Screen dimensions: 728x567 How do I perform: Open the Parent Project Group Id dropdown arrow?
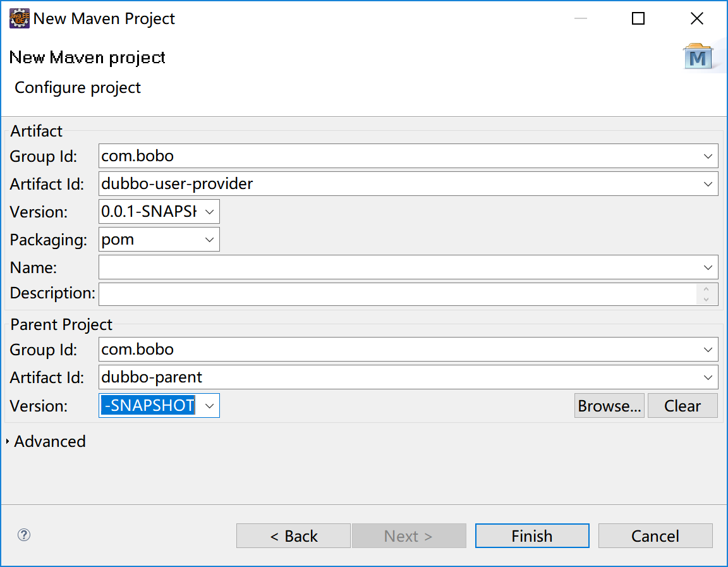[x=708, y=350]
